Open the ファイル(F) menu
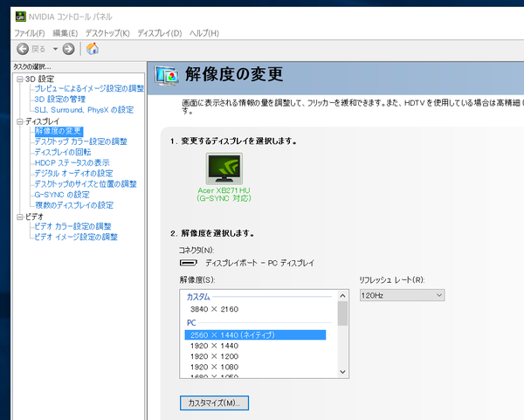The image size is (524, 420). (29, 33)
